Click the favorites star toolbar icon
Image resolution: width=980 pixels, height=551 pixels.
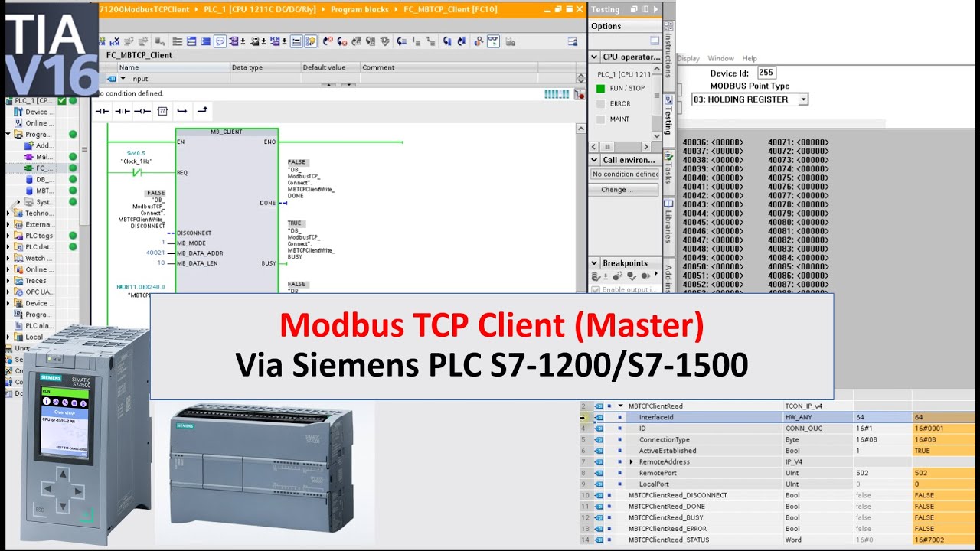pos(311,41)
